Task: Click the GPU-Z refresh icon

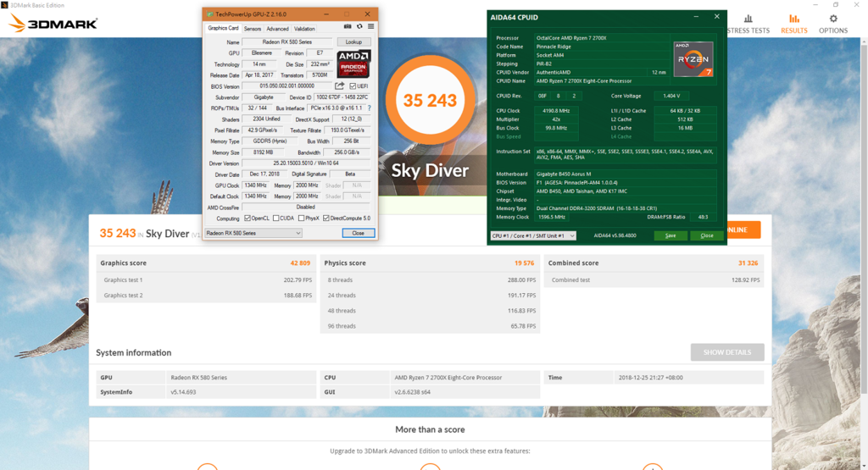Action: pos(359,26)
